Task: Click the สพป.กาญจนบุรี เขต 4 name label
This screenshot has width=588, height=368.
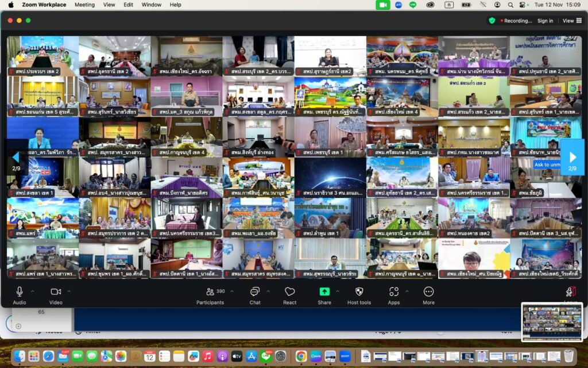Action: 178,153
